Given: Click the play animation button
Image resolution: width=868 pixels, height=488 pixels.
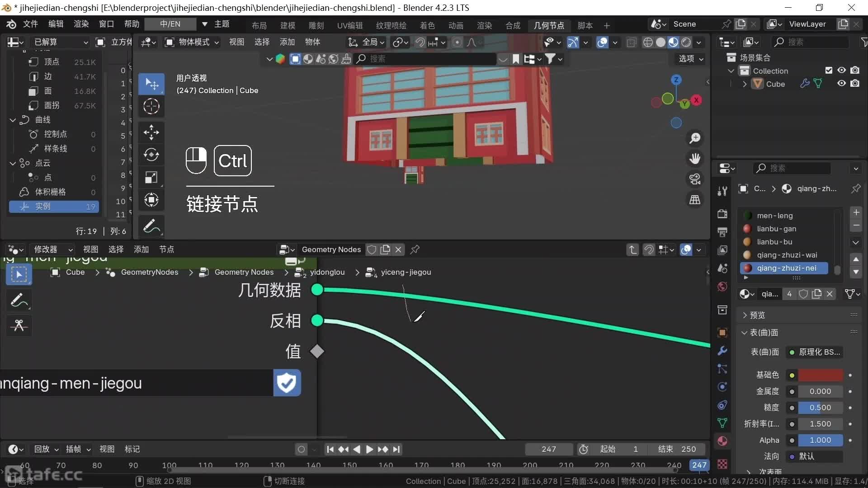Looking at the screenshot, I should (369, 449).
